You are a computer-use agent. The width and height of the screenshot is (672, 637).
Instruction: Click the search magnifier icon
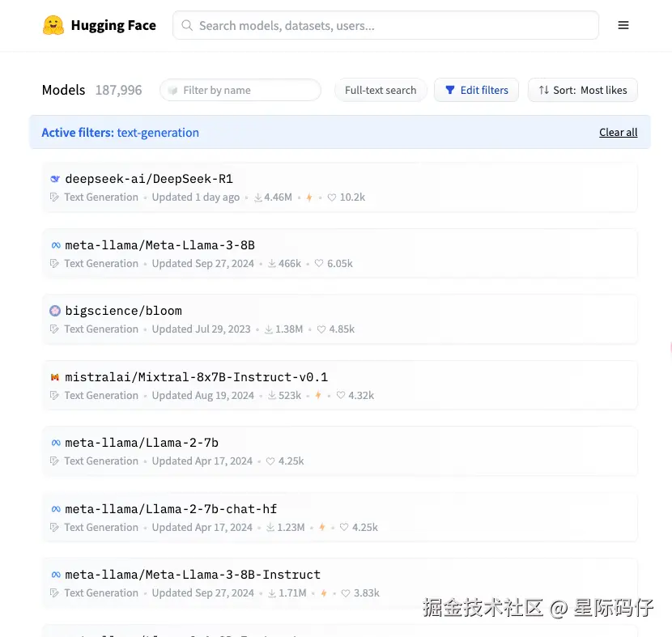coord(187,25)
